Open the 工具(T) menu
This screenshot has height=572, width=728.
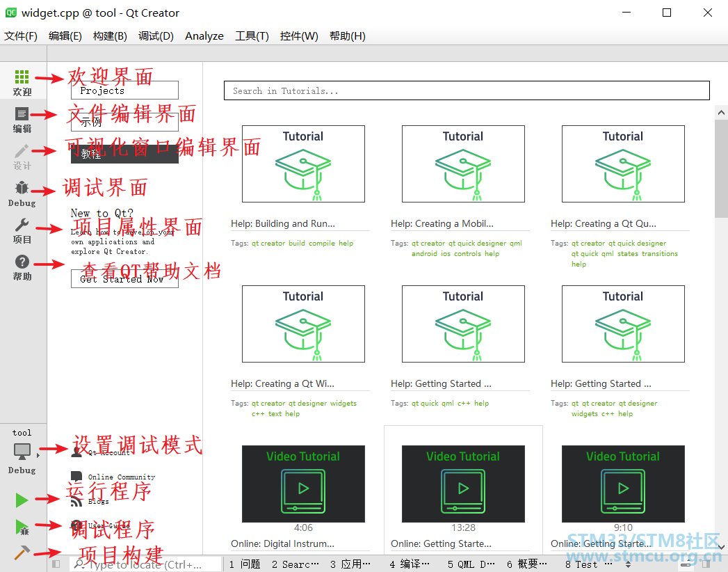[252, 35]
